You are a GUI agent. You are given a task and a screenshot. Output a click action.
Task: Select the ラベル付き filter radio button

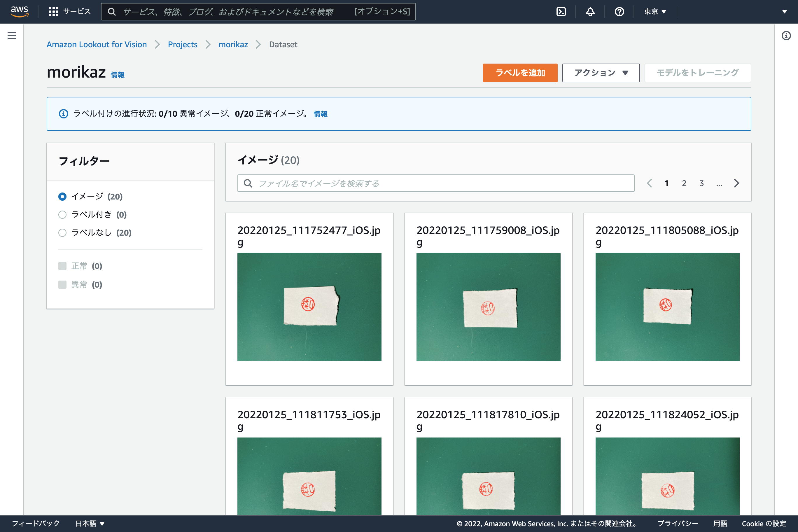click(62, 214)
